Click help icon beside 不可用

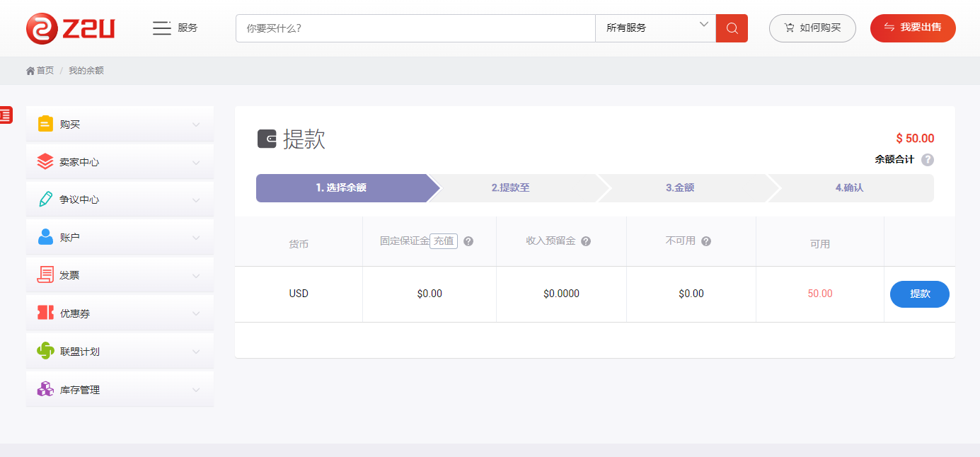coord(706,241)
